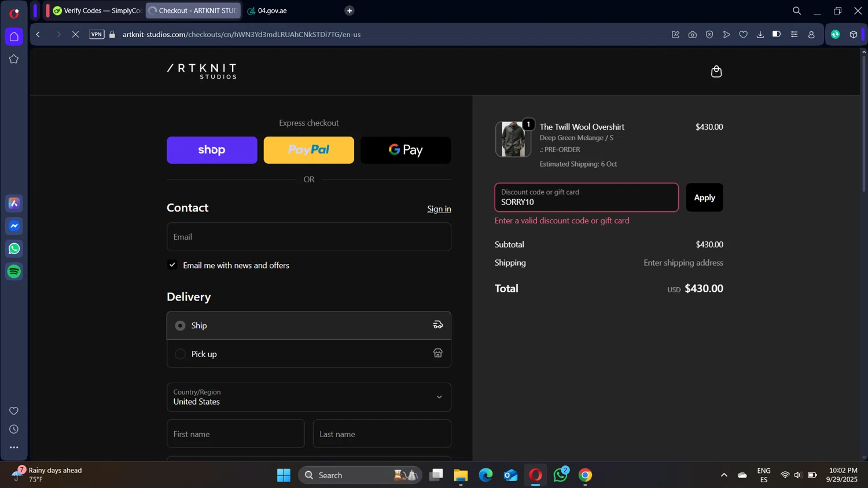Open sidebar history clock icon
The image size is (868, 488).
14,430
